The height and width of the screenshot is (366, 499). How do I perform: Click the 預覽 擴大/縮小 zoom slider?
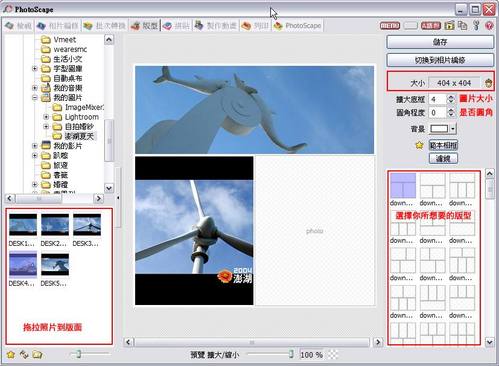[x=270, y=354]
